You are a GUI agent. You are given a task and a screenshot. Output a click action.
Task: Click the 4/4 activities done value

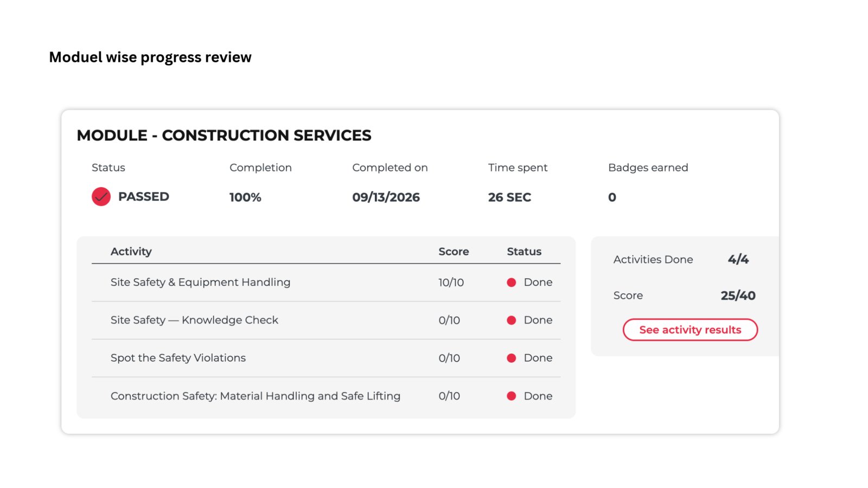738,259
